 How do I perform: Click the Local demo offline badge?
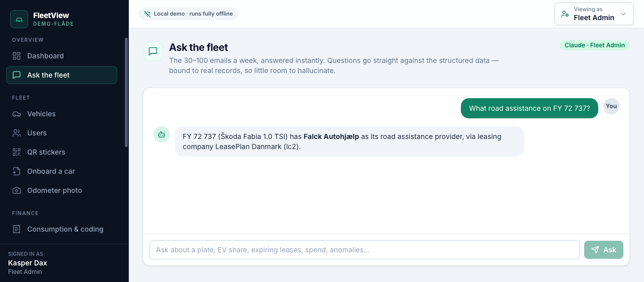click(188, 14)
